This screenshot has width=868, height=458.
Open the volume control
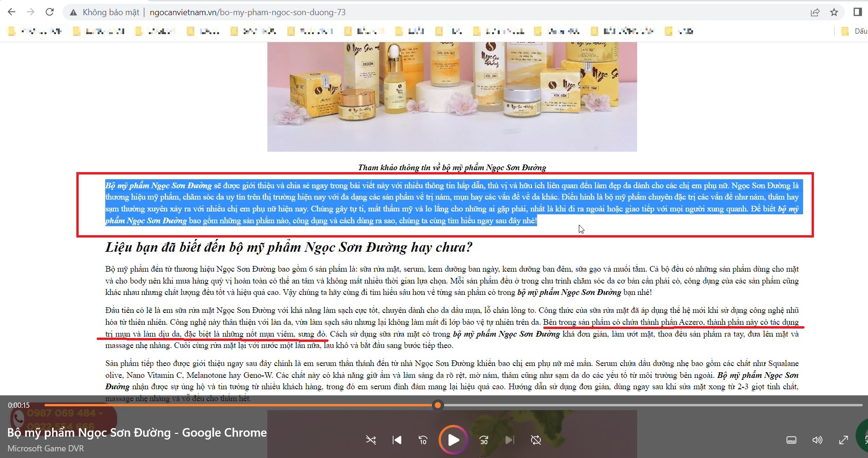coord(817,440)
